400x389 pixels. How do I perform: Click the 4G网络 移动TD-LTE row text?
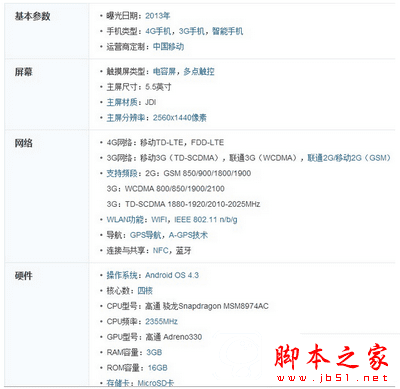pyautogui.click(x=165, y=143)
